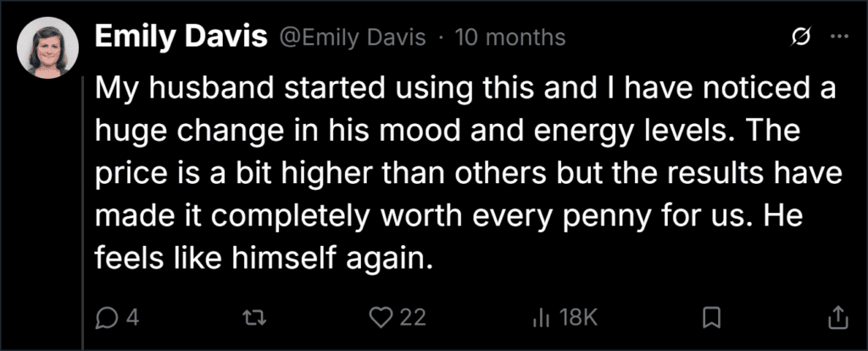Click the reply count showing 4
Viewport: 868px width, 351px height.
[132, 317]
